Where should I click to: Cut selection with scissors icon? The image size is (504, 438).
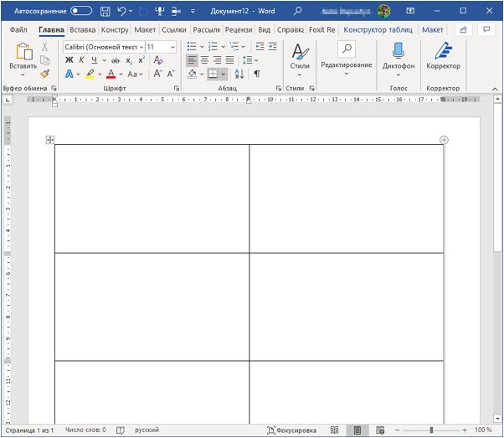pos(44,47)
